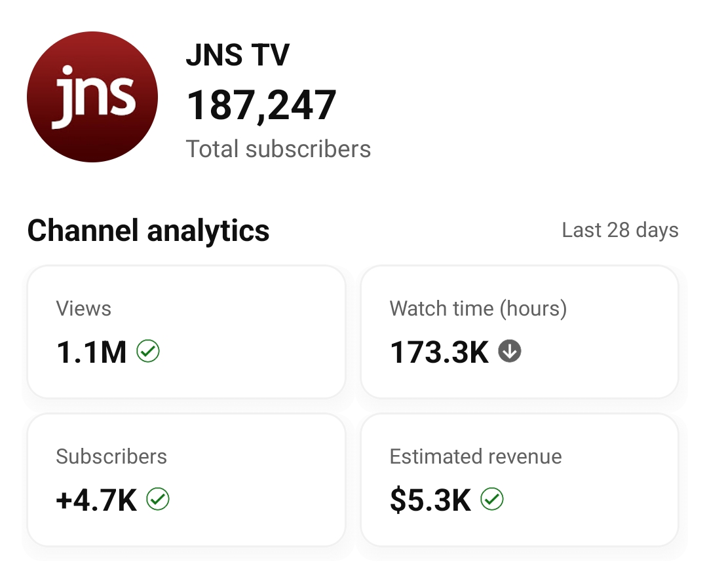Open the Watch time (hours) card
The image size is (707, 588).
pyautogui.click(x=520, y=331)
